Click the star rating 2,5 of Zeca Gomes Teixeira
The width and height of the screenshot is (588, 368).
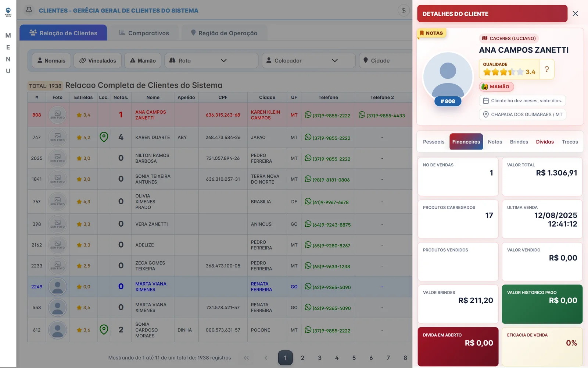pyautogui.click(x=83, y=266)
